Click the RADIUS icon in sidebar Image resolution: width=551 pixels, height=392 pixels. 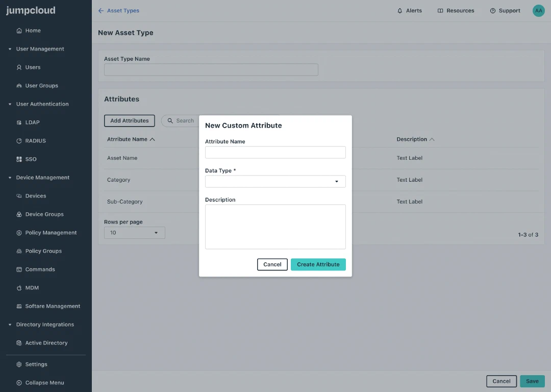click(19, 141)
